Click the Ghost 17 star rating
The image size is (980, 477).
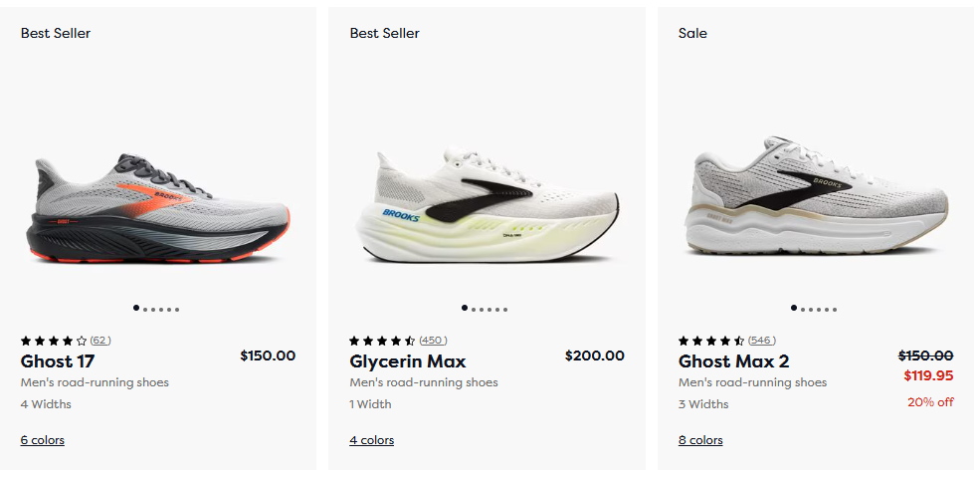coord(54,341)
